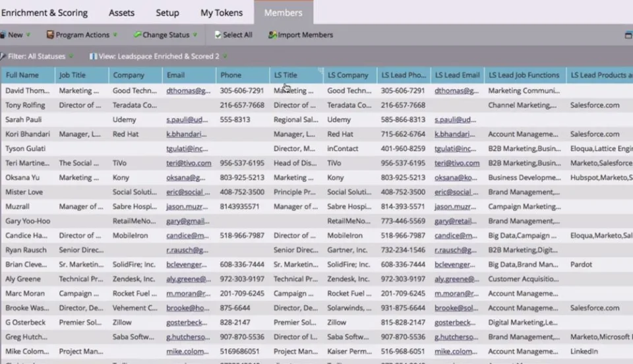
Task: Select the Gary Yoo-Hoo name cell
Action: coord(28,221)
